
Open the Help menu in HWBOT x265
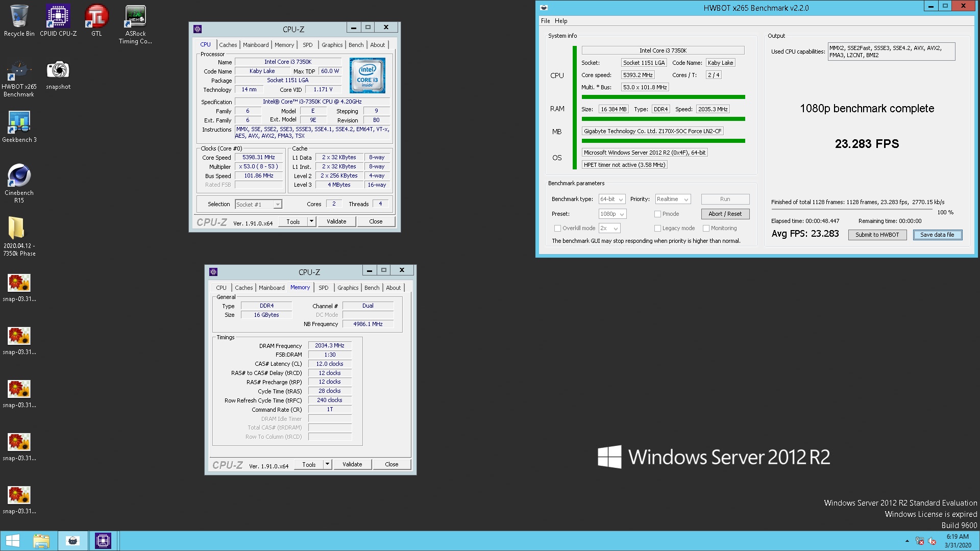click(561, 21)
